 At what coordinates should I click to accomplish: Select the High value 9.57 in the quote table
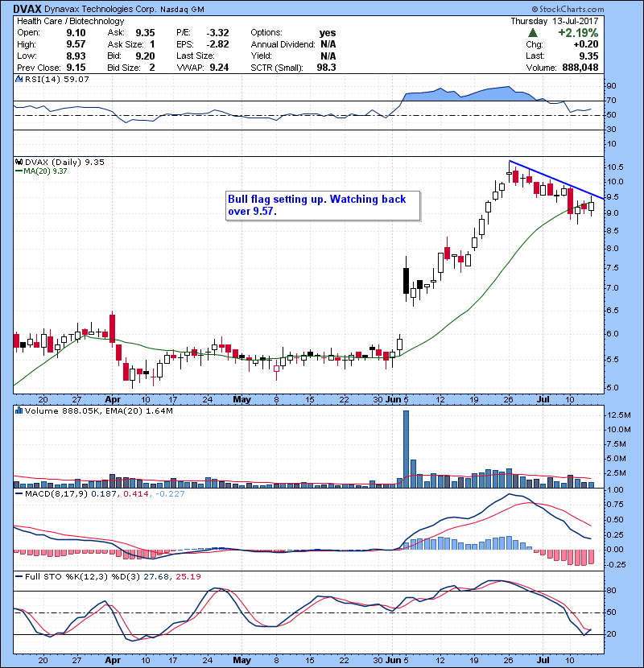click(x=76, y=44)
